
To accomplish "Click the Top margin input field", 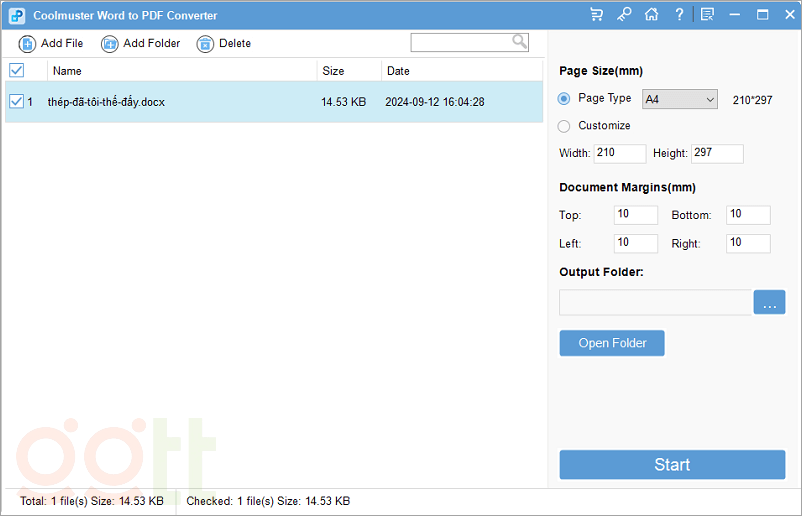I will pyautogui.click(x=636, y=215).
